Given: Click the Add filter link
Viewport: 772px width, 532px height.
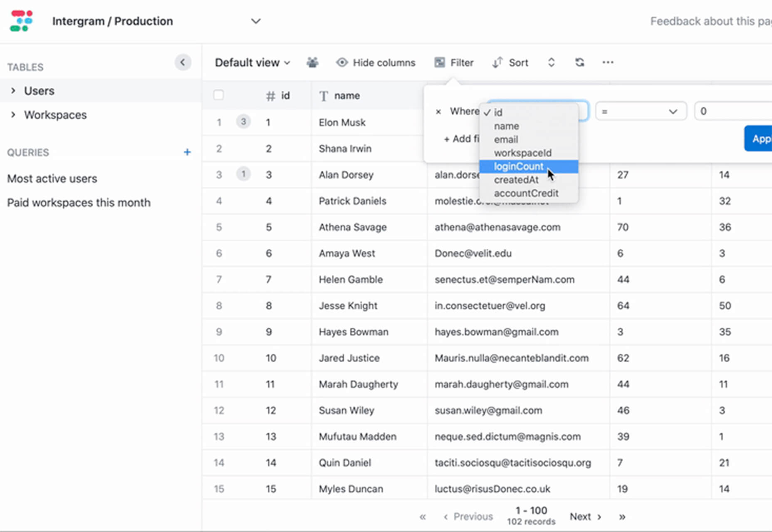Looking at the screenshot, I should [x=461, y=139].
